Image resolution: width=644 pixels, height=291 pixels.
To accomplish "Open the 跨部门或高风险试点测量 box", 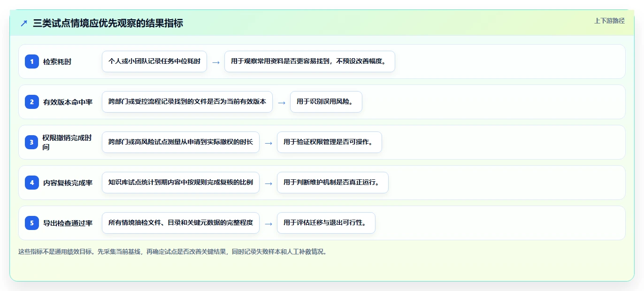I will (181, 142).
